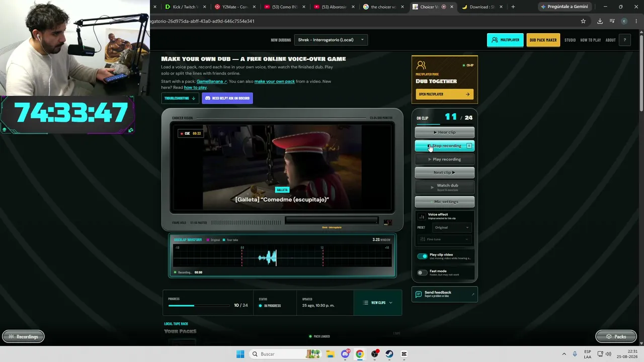
Task: Toggle Play clip video switch
Action: (422, 256)
